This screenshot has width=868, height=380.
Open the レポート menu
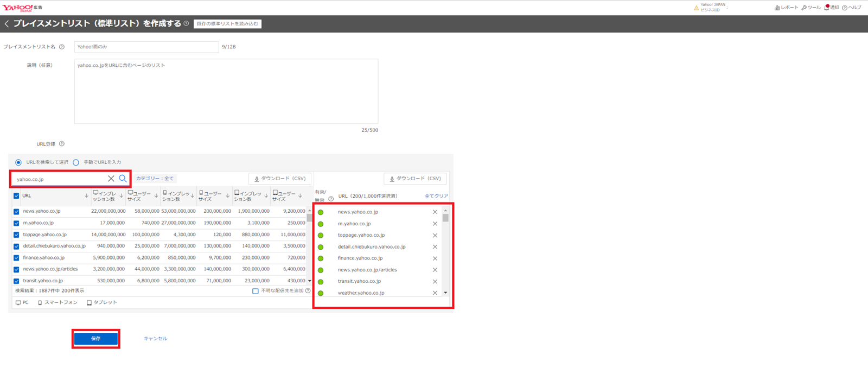pyautogui.click(x=786, y=8)
